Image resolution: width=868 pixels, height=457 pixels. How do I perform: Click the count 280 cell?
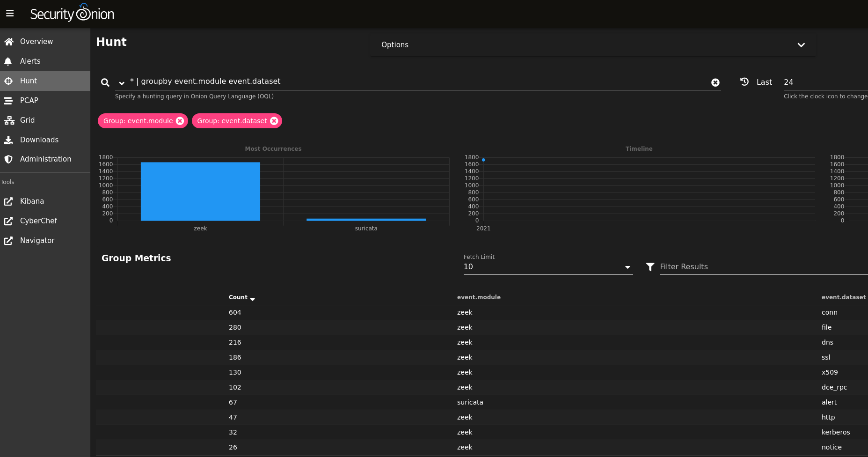pos(235,328)
